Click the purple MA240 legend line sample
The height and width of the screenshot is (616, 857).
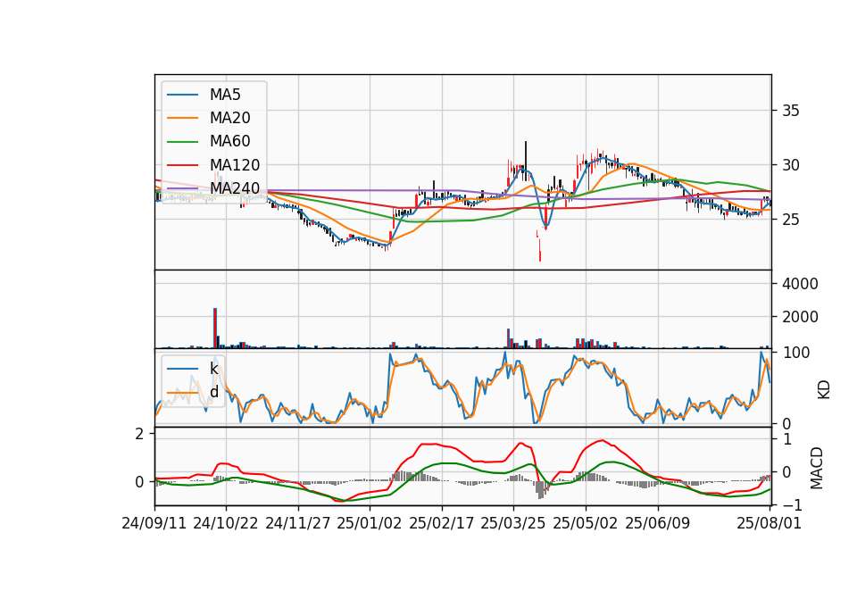182,189
